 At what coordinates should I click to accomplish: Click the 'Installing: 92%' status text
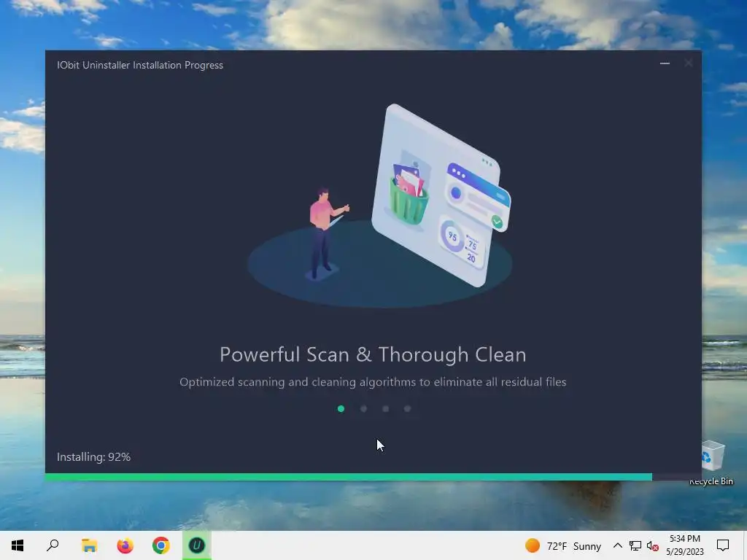click(94, 456)
